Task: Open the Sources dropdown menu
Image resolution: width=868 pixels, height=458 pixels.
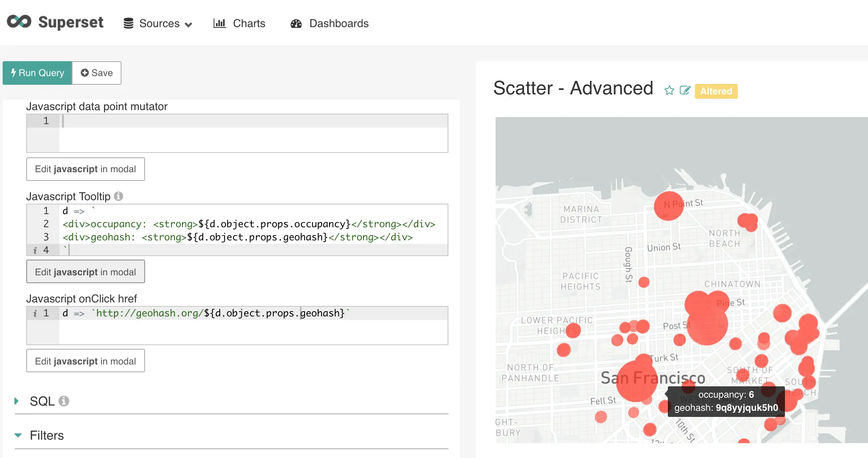Action: (x=158, y=24)
